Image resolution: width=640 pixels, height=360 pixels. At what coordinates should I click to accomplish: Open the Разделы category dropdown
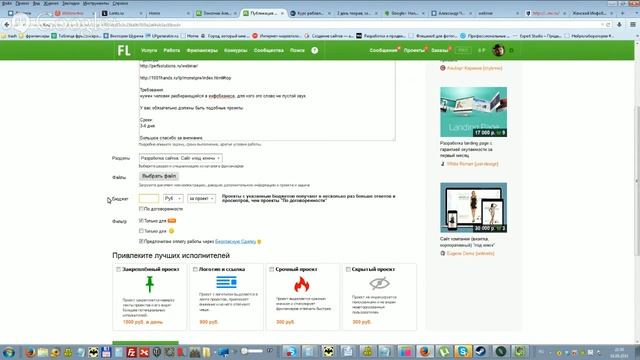pos(180,158)
